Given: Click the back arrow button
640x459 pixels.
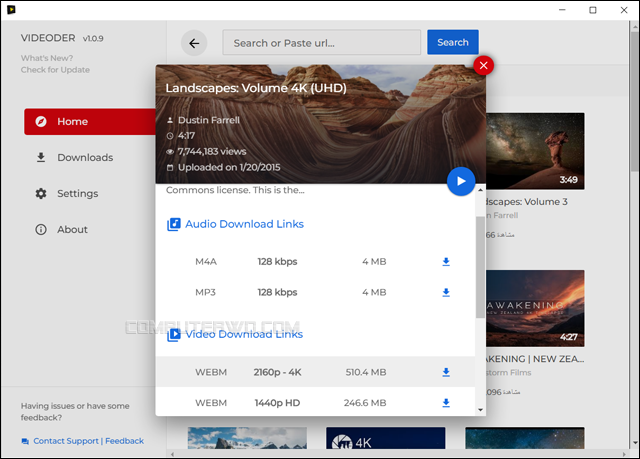Looking at the screenshot, I should coord(194,43).
